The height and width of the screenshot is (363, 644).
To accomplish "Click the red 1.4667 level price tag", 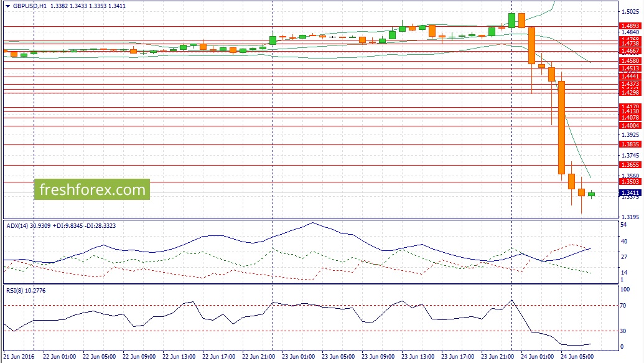I will pos(630,51).
